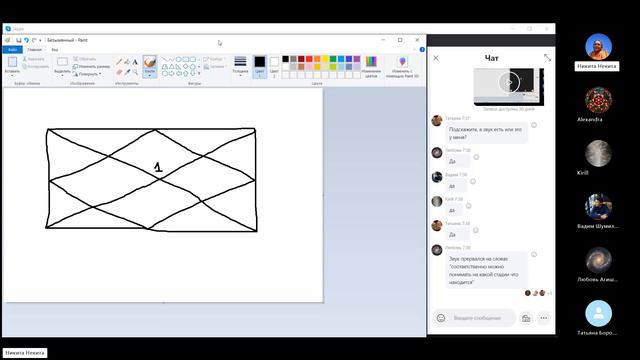Pick the purple color swatch in palette
Viewport: 640px width, 360px height.
pos(357,59)
